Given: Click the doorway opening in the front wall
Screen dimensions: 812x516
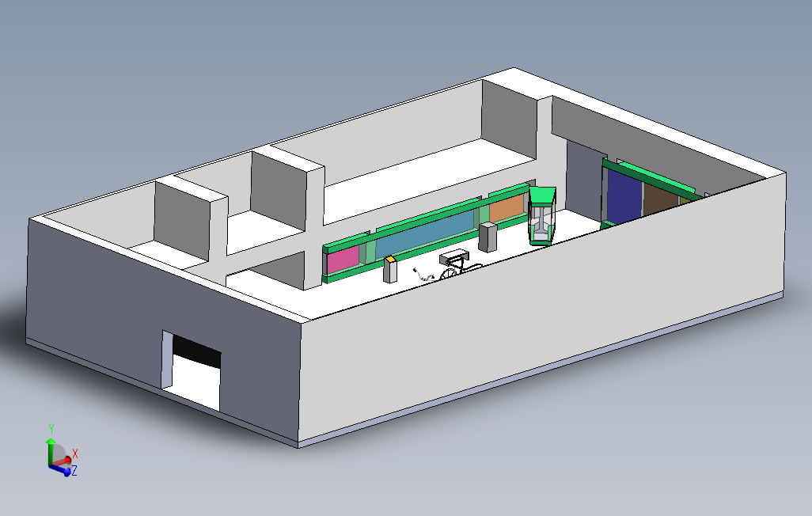Looking at the screenshot, I should click(192, 370).
